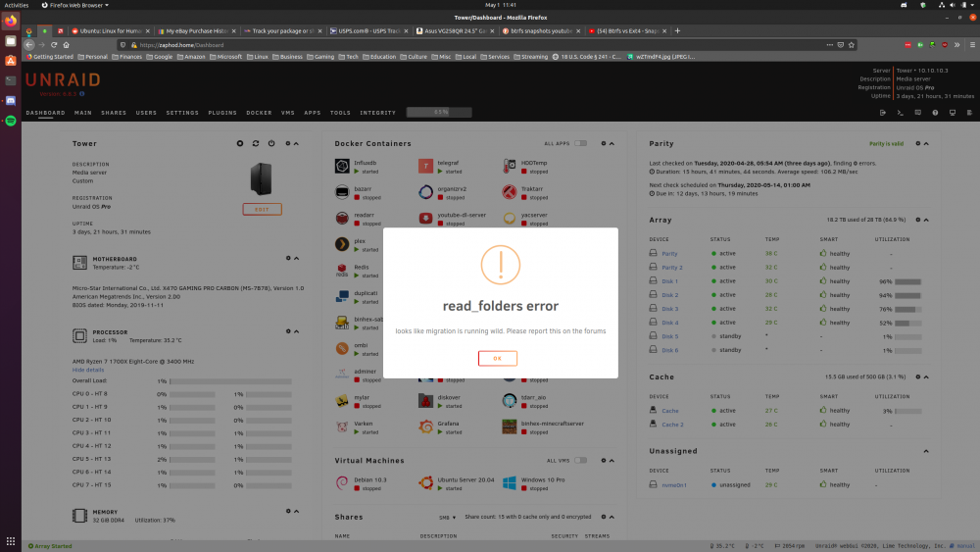
Task: Open the SMB shares dropdown
Action: point(447,517)
